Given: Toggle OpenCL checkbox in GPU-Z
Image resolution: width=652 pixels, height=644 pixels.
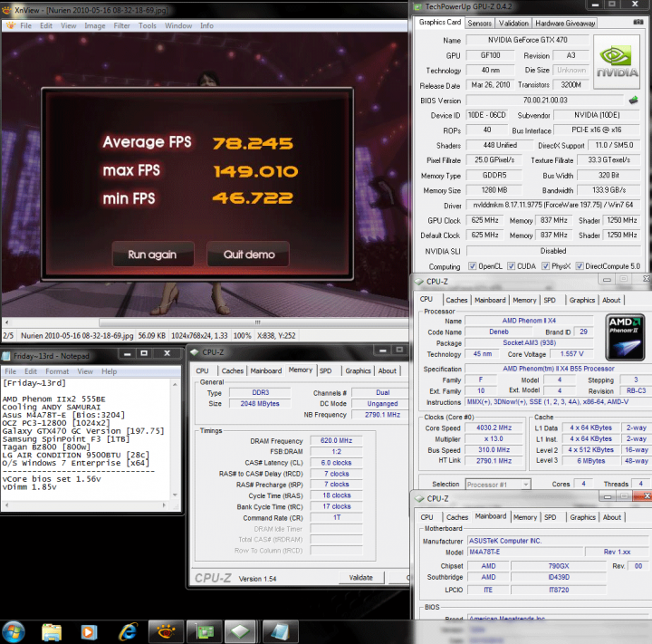Looking at the screenshot, I should click(x=472, y=265).
